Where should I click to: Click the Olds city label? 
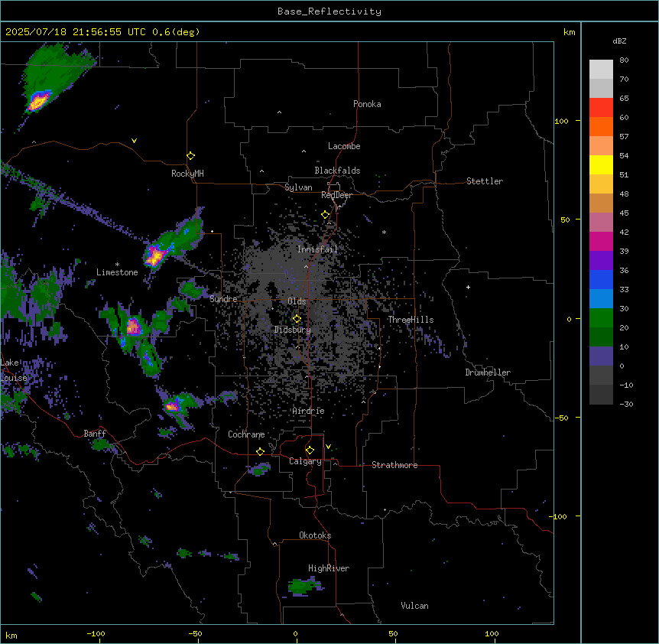pyautogui.click(x=297, y=301)
